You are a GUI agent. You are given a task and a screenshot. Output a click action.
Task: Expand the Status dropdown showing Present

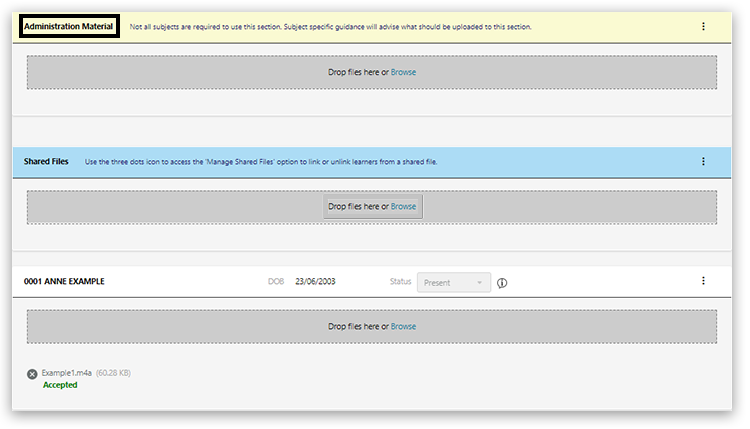(x=454, y=283)
